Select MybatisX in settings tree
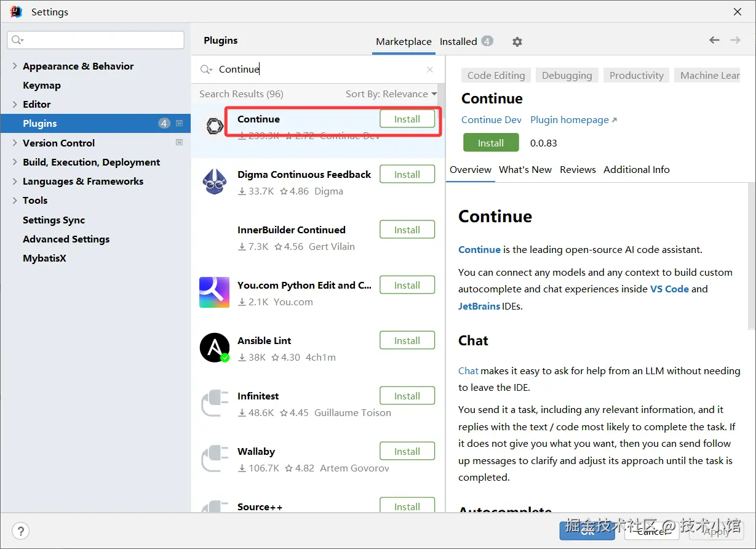The height and width of the screenshot is (549, 756). tap(44, 258)
